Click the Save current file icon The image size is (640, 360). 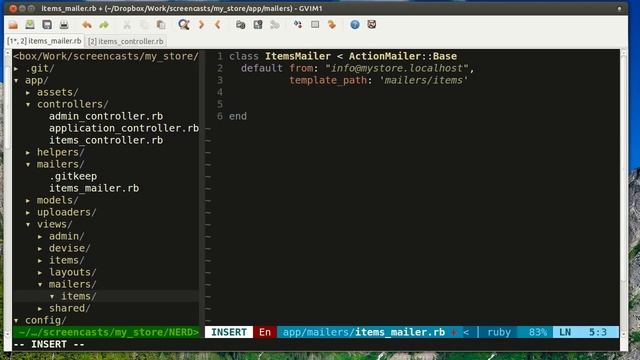(x=30, y=24)
